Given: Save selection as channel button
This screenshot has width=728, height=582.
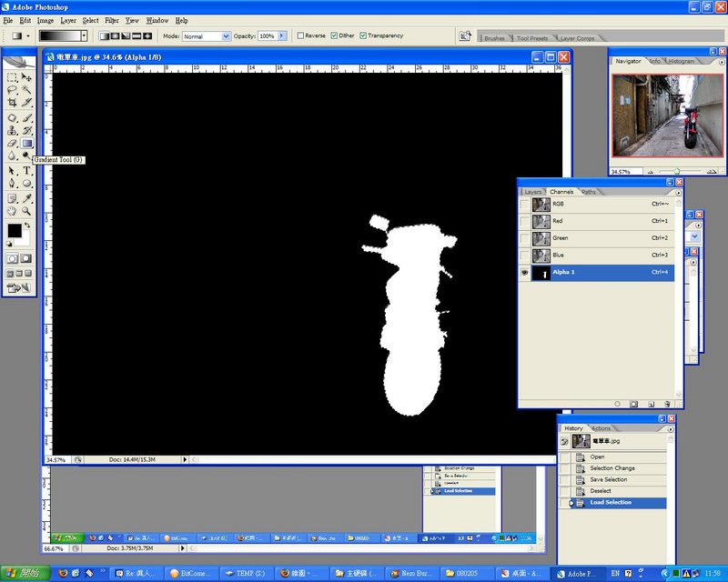Looking at the screenshot, I should click(633, 404).
